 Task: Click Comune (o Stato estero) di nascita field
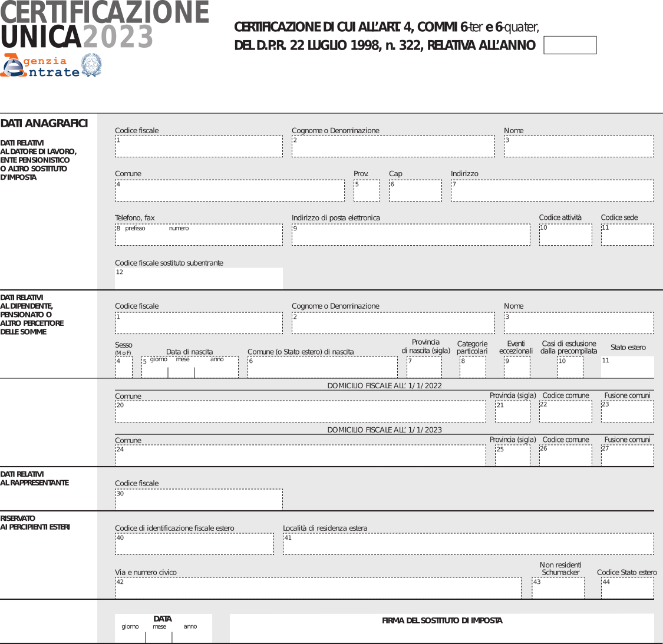coord(322,368)
